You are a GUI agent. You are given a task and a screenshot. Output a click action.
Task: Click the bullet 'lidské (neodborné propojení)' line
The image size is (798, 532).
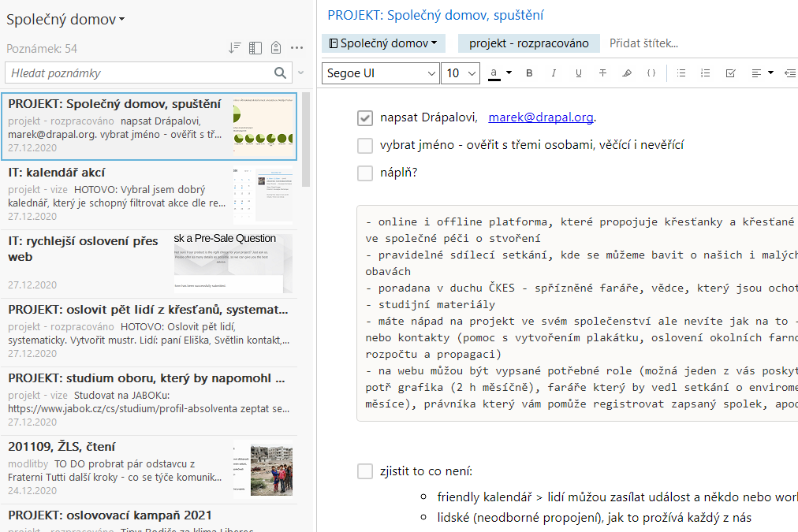click(x=594, y=518)
